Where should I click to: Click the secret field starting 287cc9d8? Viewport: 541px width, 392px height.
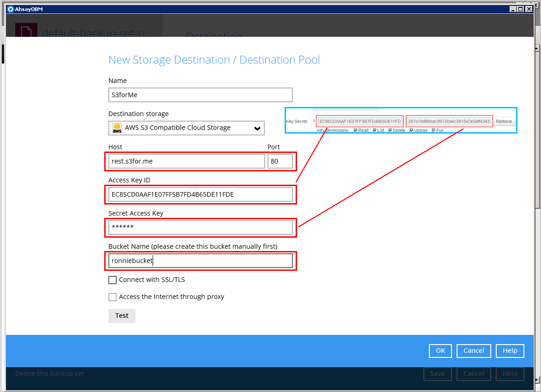pos(449,121)
